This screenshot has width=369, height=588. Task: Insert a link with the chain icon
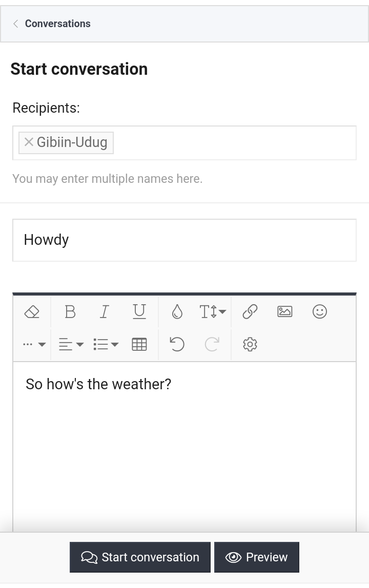pyautogui.click(x=250, y=311)
